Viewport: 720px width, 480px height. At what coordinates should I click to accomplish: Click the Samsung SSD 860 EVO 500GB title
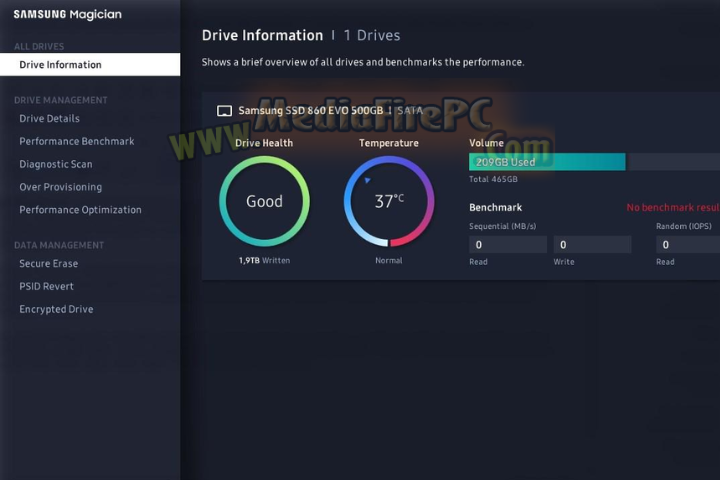pos(310,111)
